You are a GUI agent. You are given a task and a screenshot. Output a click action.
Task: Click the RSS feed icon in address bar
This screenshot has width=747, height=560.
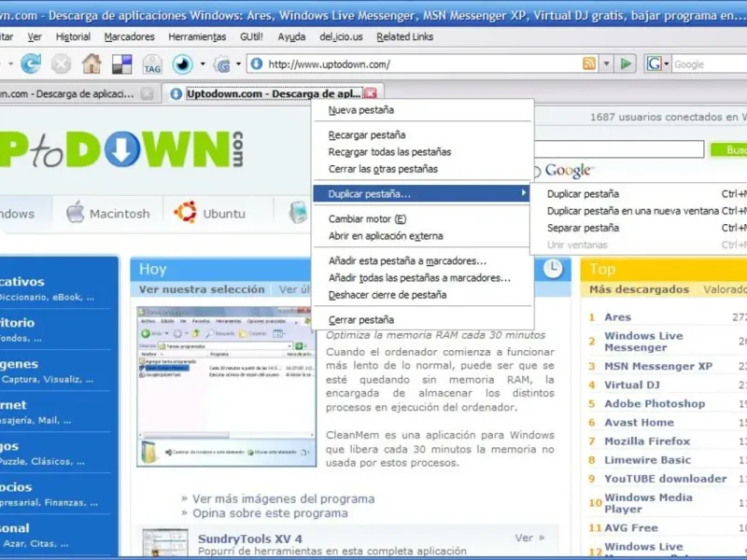(589, 63)
